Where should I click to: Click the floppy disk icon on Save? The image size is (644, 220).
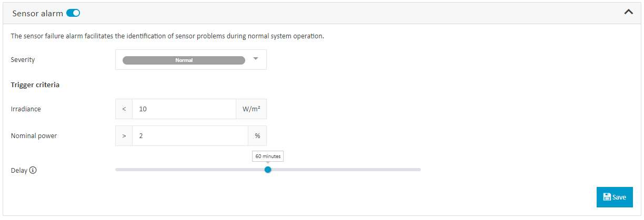point(607,197)
